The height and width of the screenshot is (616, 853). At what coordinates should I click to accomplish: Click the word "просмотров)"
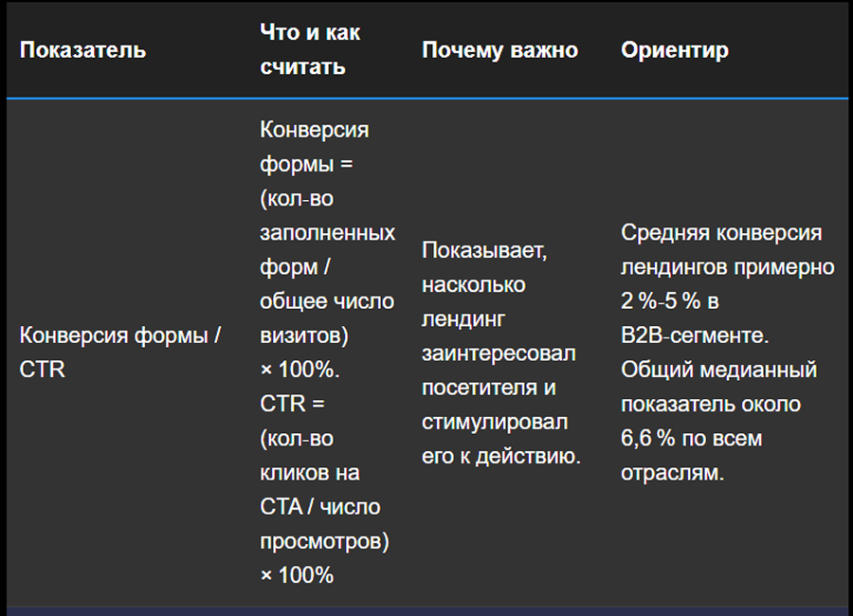point(325,540)
